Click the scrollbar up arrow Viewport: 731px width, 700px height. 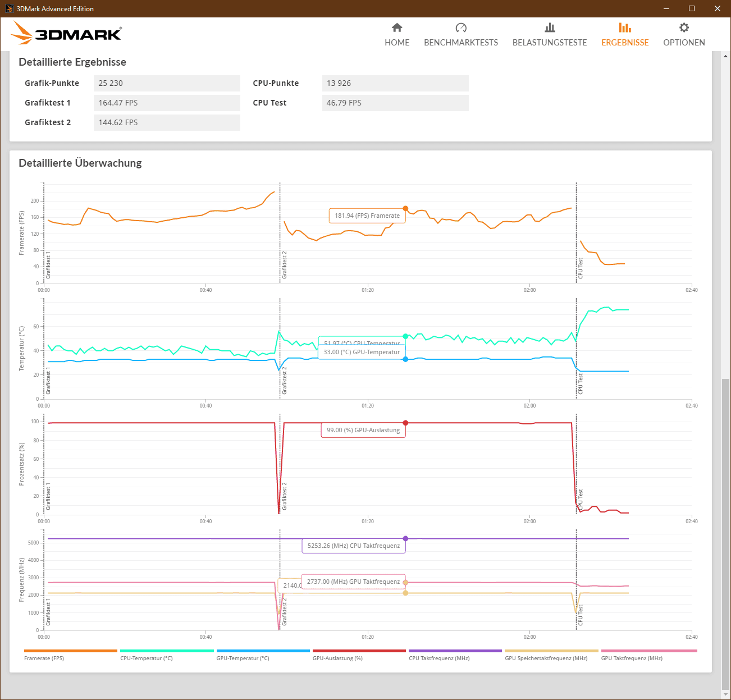pos(725,56)
